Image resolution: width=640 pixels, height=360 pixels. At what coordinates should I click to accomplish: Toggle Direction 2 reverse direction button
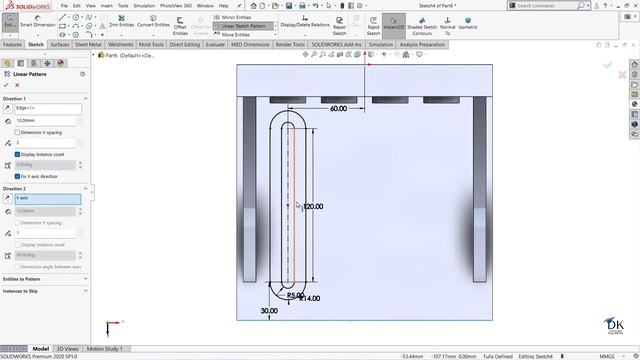pos(7,198)
